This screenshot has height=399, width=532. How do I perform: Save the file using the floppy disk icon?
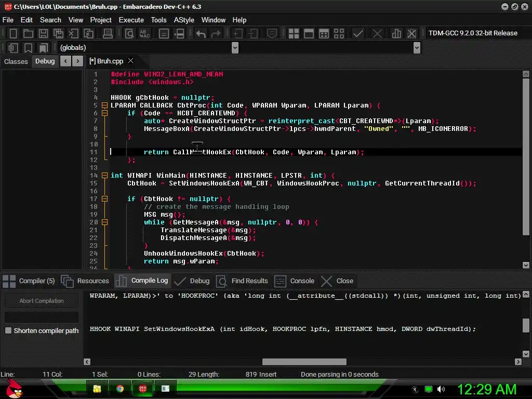pos(43,33)
